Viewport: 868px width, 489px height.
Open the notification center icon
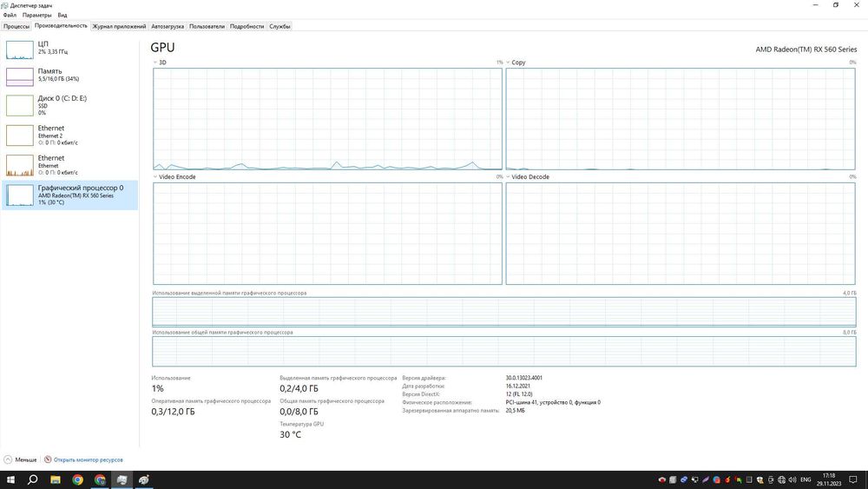click(853, 479)
